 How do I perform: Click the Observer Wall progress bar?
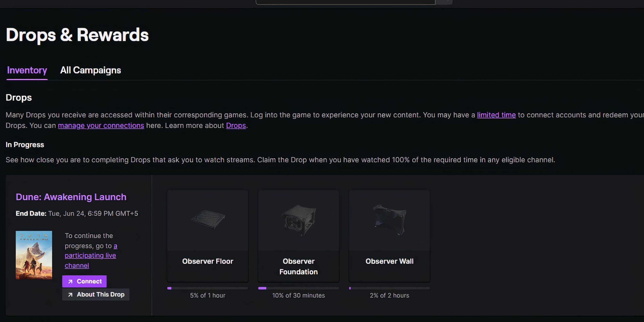tap(389, 288)
